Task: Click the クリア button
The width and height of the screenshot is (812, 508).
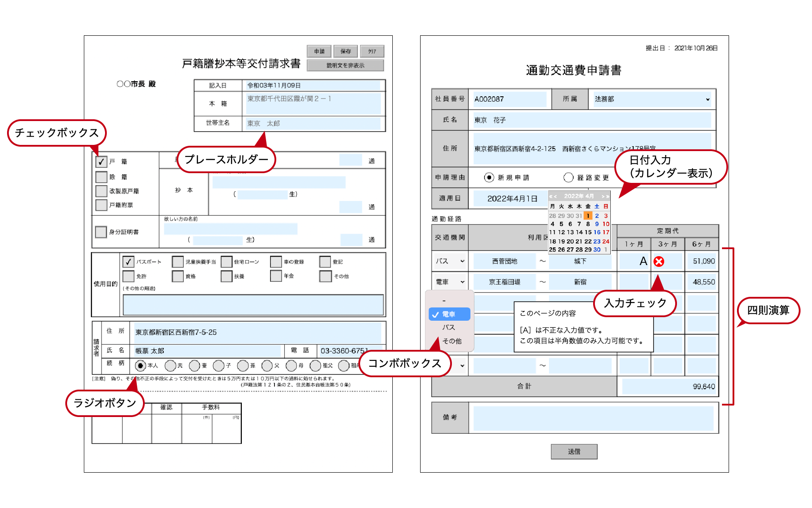Action: tap(372, 51)
